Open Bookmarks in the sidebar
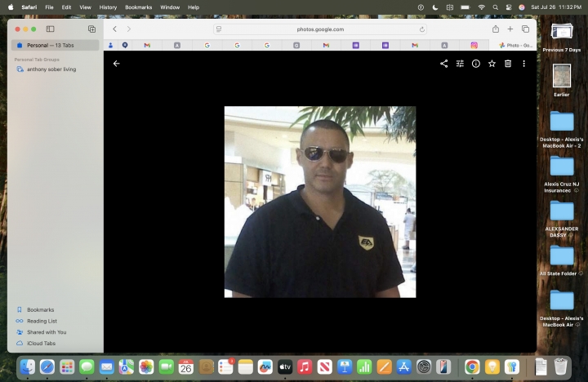Viewport: 588px width, 382px height. [x=40, y=309]
